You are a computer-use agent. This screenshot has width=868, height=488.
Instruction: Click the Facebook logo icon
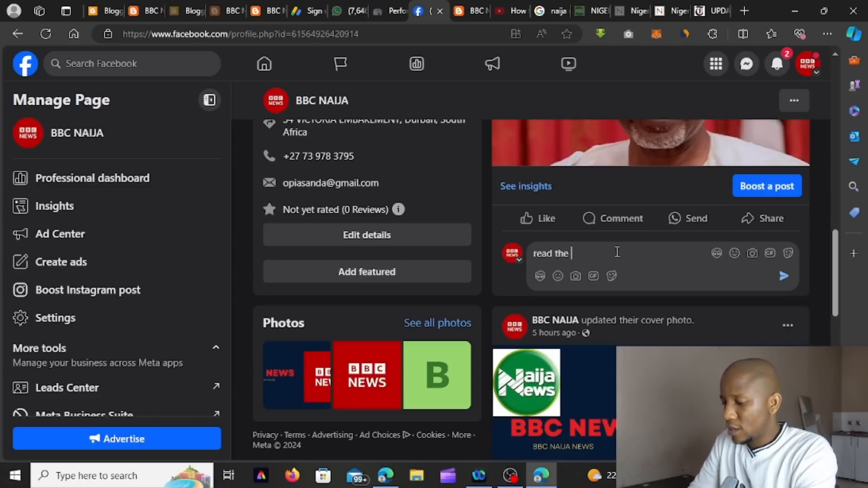[25, 64]
